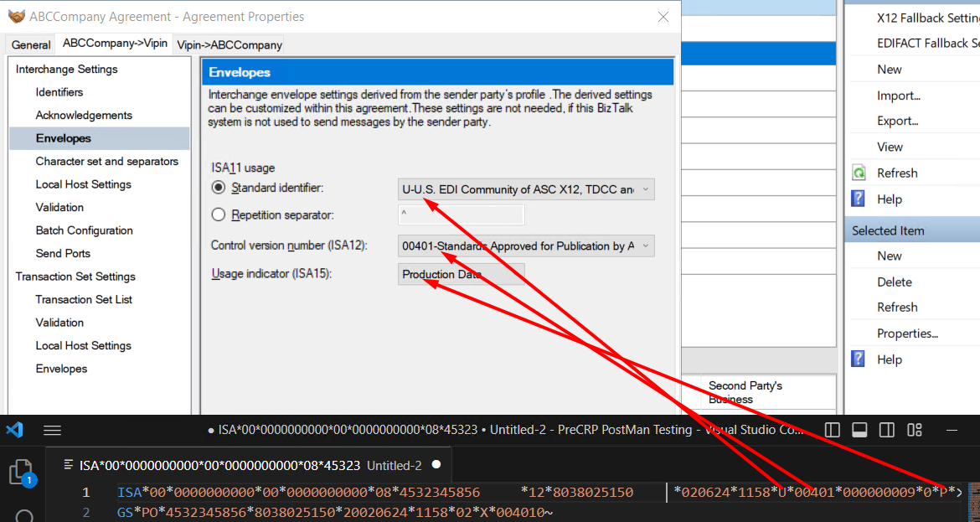980x522 pixels.
Task: Click the Selected Item section header
Action: (912, 230)
